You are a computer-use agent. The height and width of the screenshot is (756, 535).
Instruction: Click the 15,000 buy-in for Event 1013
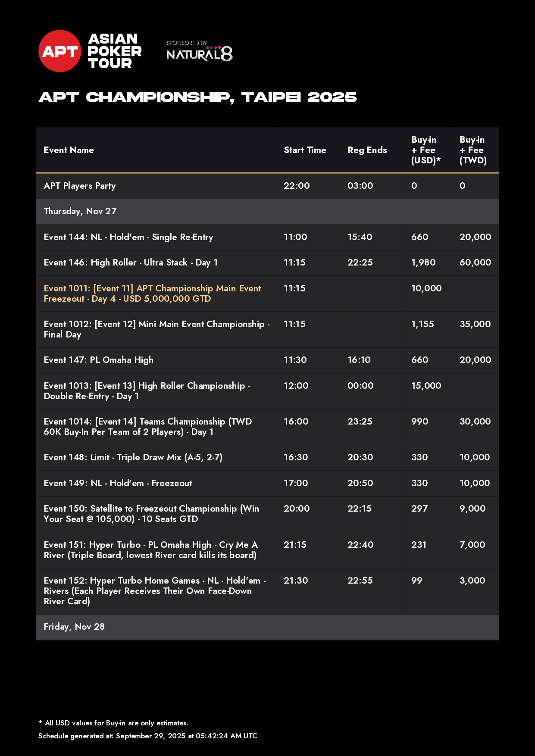tap(426, 386)
